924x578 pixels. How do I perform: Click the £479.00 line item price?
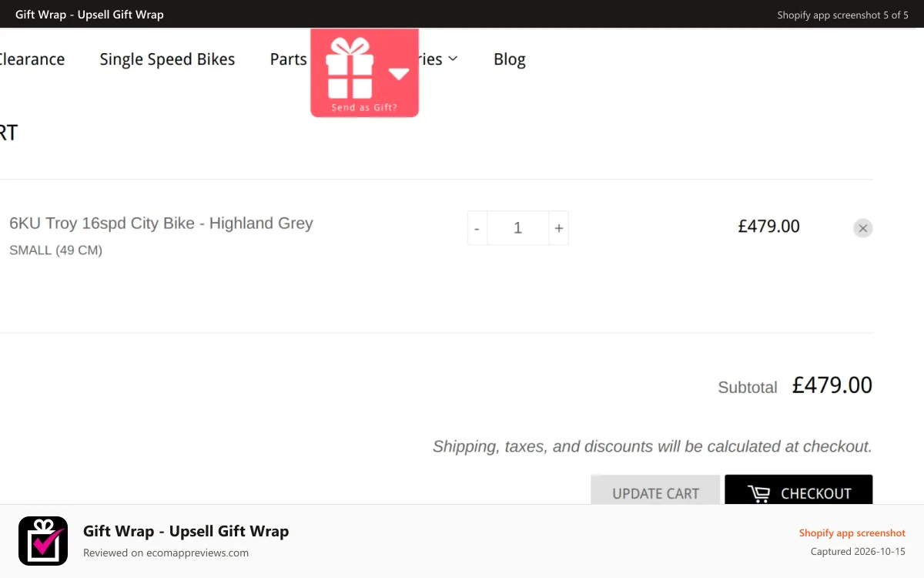[x=769, y=227]
